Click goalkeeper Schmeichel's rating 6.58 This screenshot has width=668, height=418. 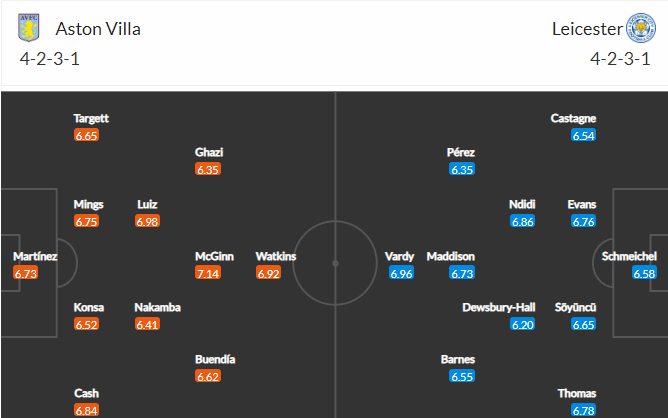(644, 273)
